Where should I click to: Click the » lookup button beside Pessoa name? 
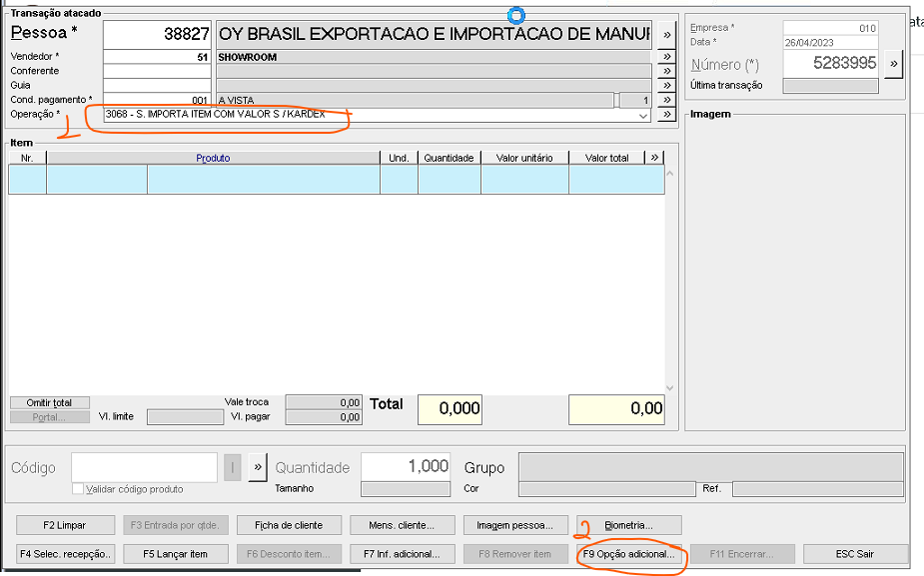[666, 35]
